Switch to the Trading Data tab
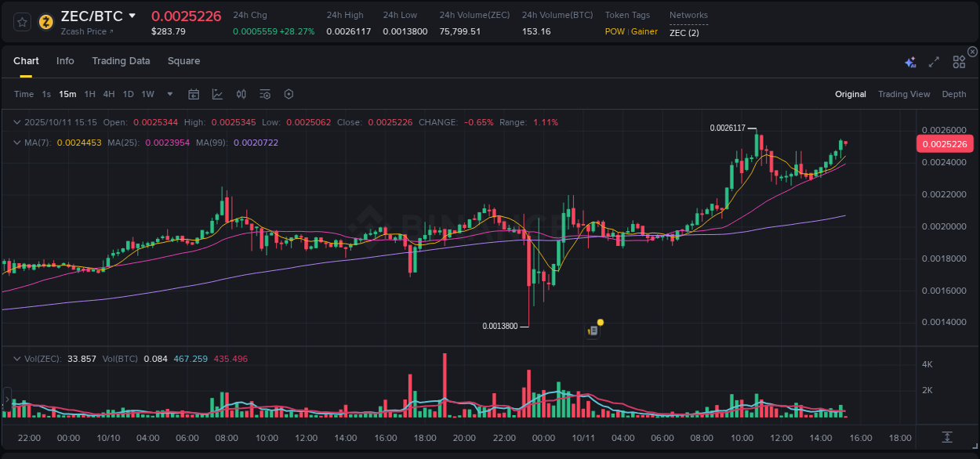This screenshot has width=980, height=459. click(x=121, y=61)
